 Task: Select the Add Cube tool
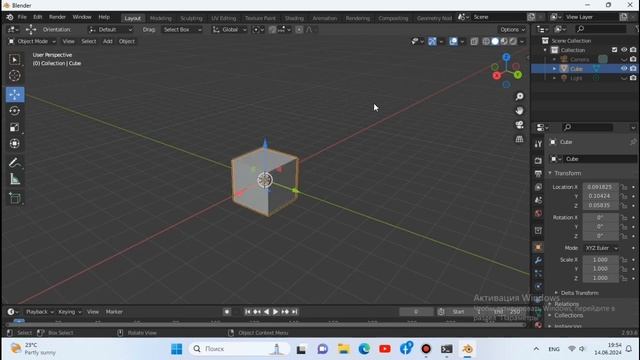[15, 198]
